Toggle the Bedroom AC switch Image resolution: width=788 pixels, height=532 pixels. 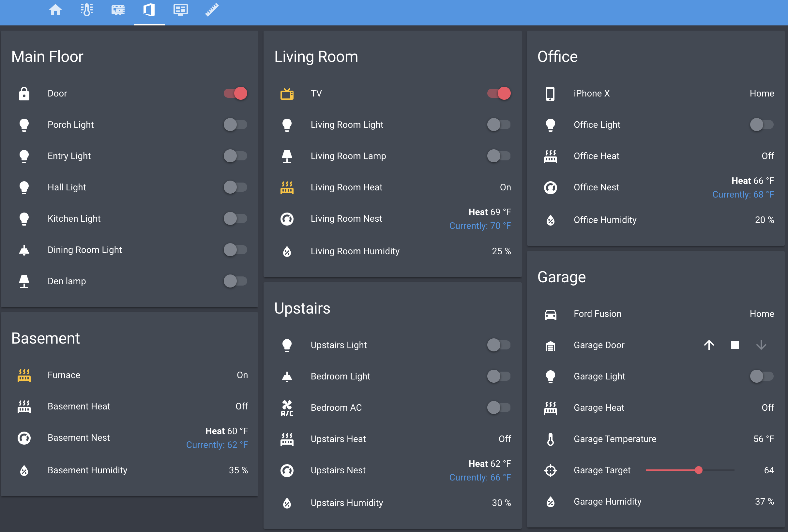(499, 408)
